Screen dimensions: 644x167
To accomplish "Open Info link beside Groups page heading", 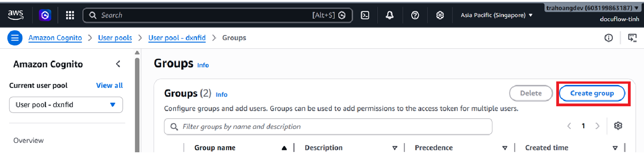I will click(203, 65).
